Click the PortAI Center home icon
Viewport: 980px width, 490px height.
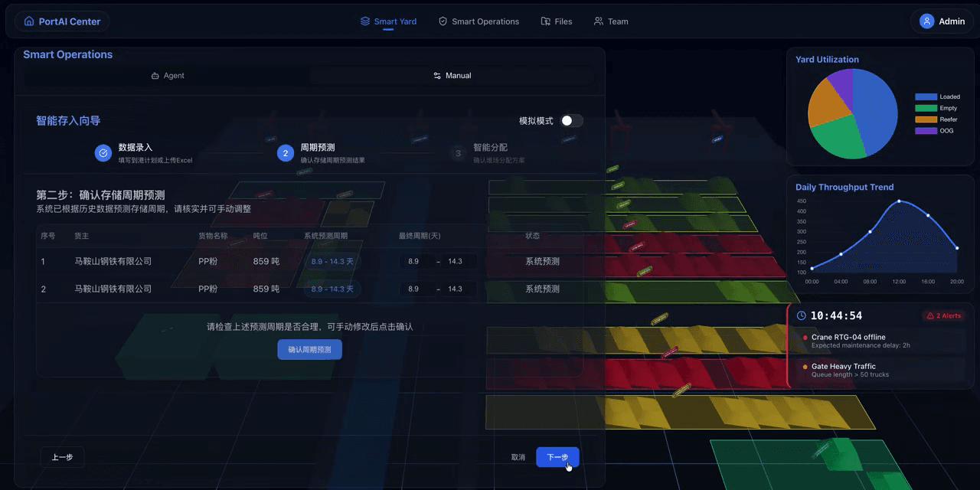tap(30, 21)
